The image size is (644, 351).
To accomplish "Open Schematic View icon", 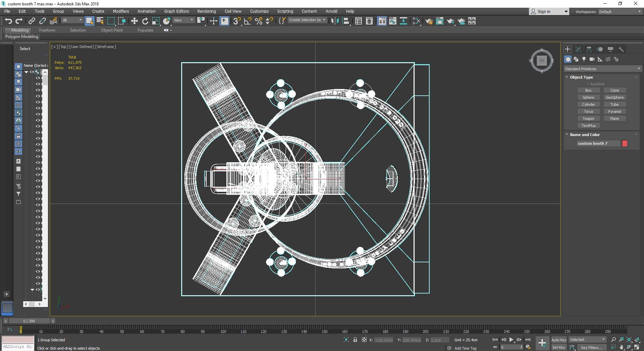I will click(x=403, y=21).
